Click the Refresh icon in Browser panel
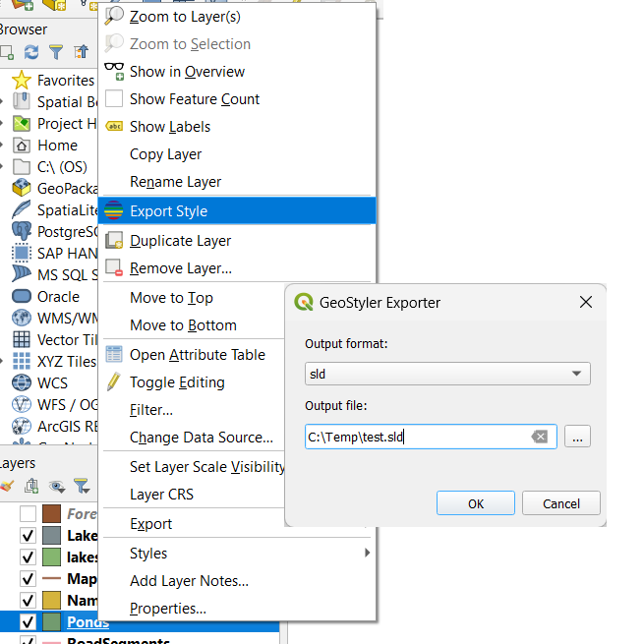Screen dimensions: 644x644 tap(31, 52)
